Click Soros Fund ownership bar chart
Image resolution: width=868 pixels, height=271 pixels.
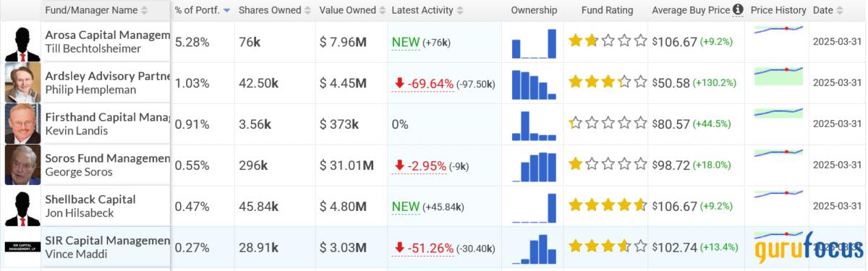[x=534, y=166]
